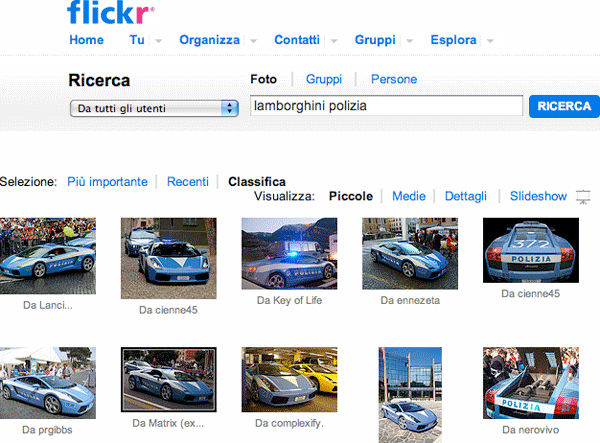This screenshot has height=443, width=600.
Task: Click 'Da Key of Life' author caption
Action: (289, 301)
